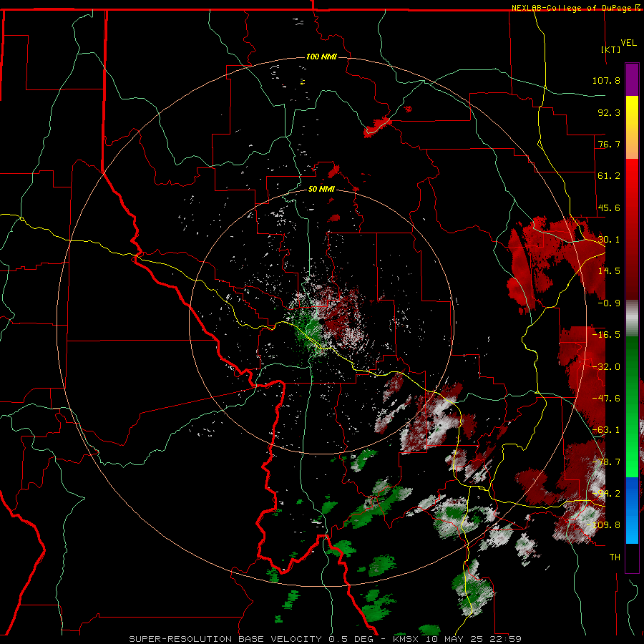Click the -32.0 legend value
Image resolution: width=644 pixels, height=644 pixels.
tap(606, 367)
